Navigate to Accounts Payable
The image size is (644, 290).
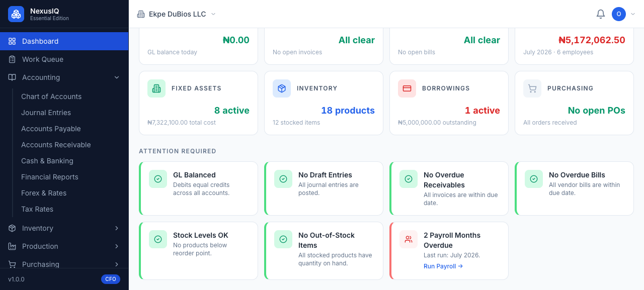coord(51,129)
